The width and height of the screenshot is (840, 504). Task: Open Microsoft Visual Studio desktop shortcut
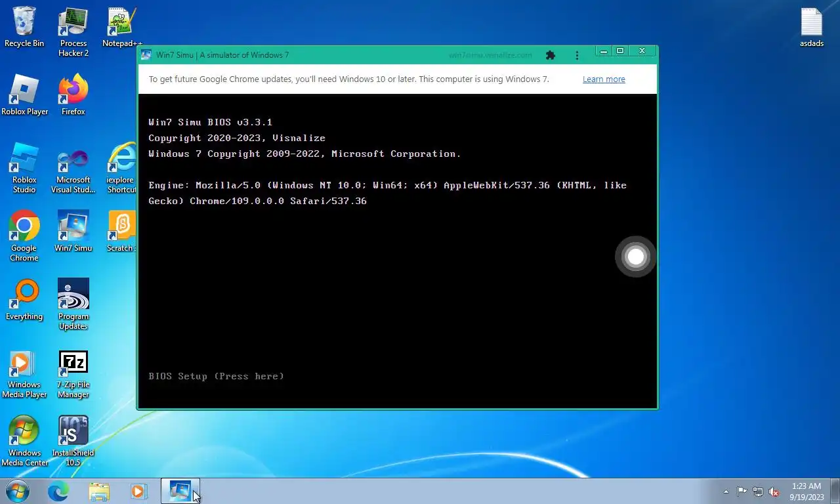tap(73, 168)
